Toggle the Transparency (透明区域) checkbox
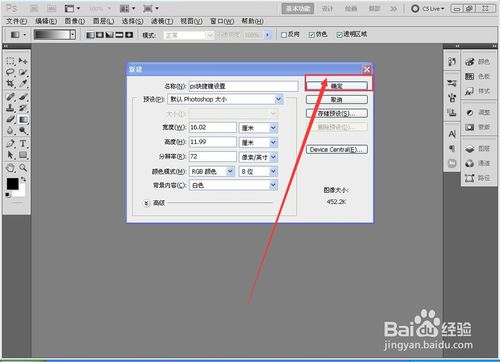This screenshot has height=362, width=500. 352,34
